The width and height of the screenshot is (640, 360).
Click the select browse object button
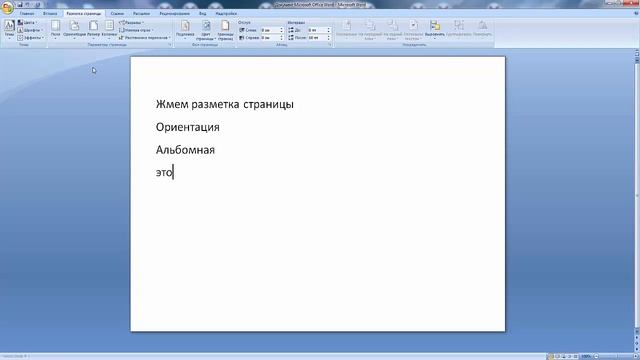(x=637, y=343)
